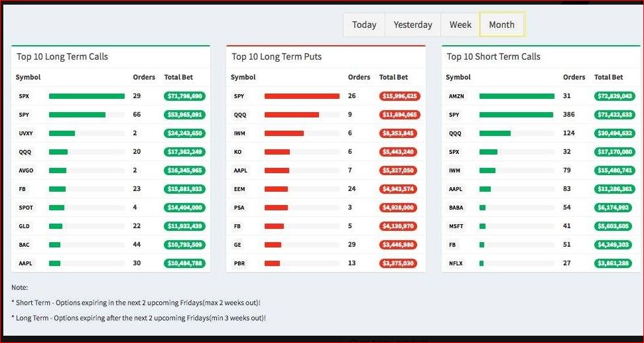Click the $14,404,000 SPOT total bet badge
This screenshot has width=644, height=343.
point(185,208)
